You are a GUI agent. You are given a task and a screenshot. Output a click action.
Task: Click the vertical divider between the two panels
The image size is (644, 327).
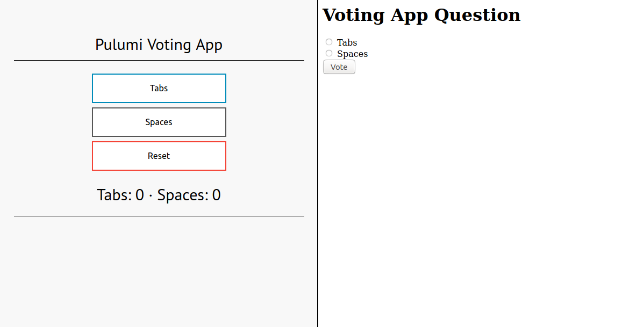point(318,163)
